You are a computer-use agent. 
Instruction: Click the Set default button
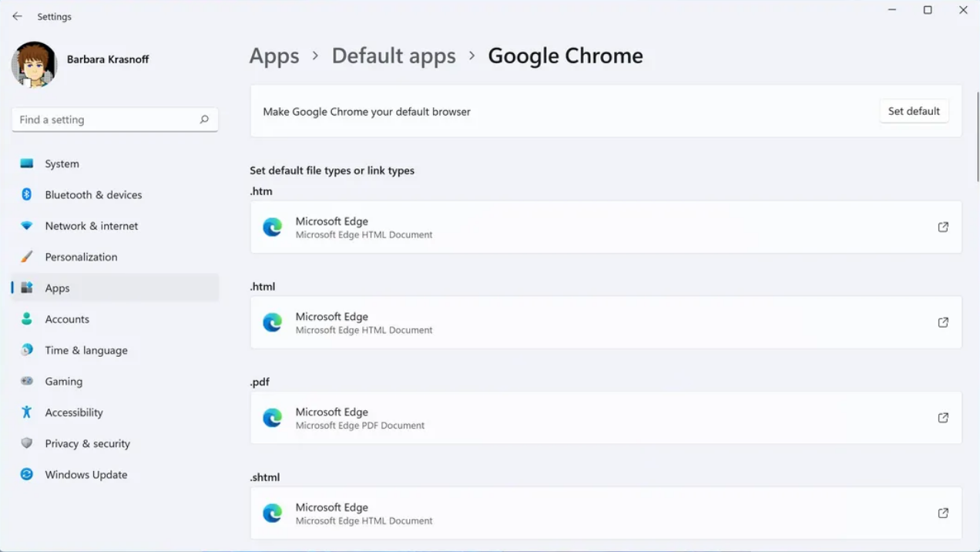914,110
